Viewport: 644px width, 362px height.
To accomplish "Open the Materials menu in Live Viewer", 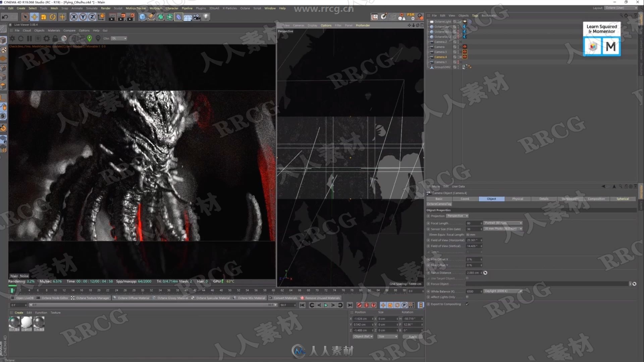I will point(54,31).
